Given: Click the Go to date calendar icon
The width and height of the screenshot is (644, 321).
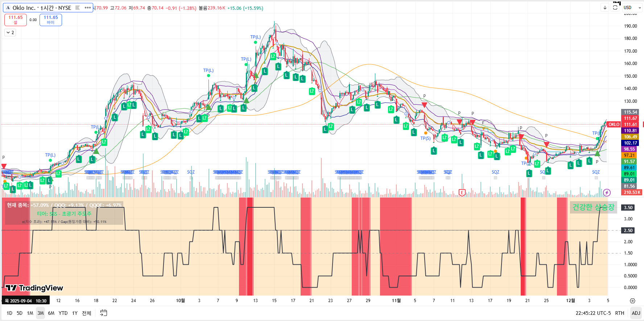Looking at the screenshot, I should tap(104, 313).
